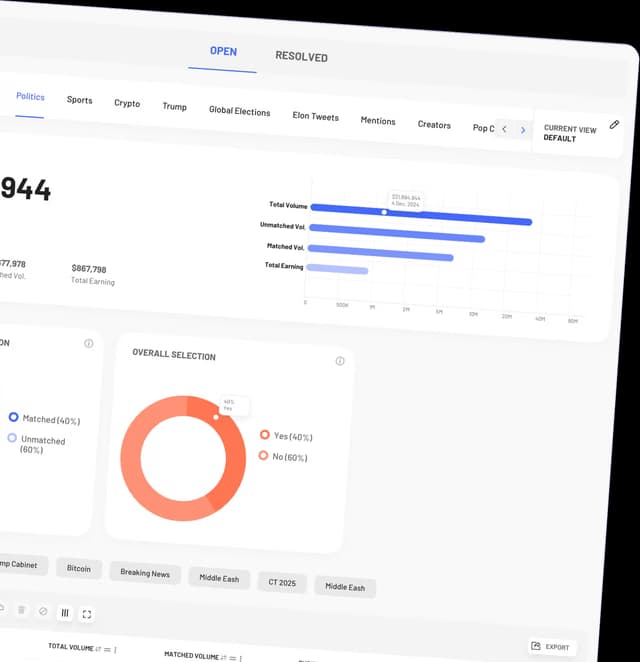
Task: Click the $867,798 earning value
Action: (x=89, y=269)
